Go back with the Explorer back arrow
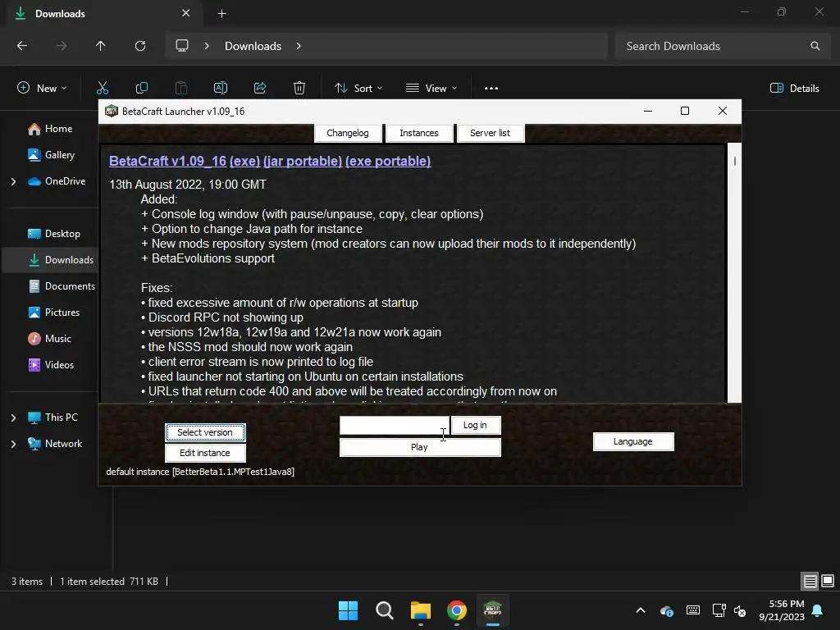The image size is (840, 630). pos(22,46)
